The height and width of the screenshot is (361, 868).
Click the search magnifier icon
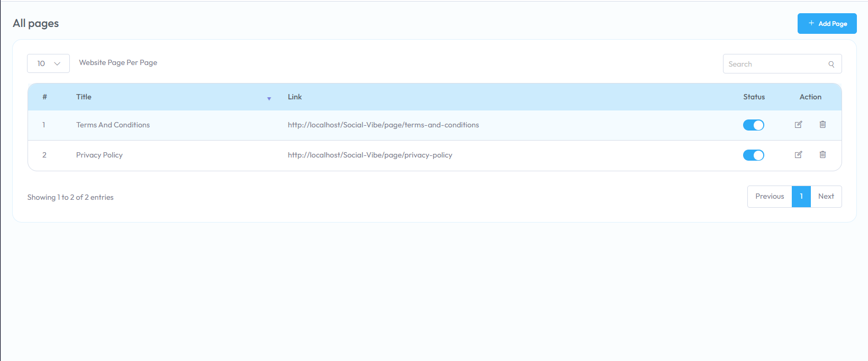[831, 64]
